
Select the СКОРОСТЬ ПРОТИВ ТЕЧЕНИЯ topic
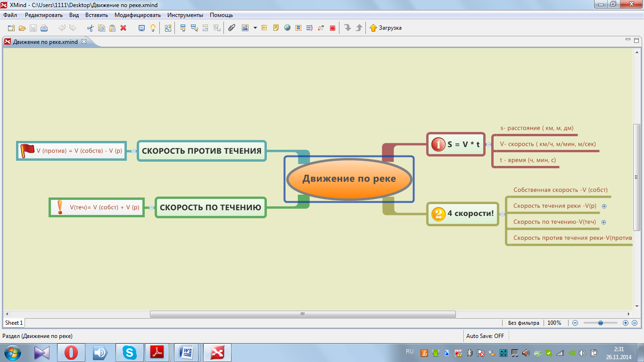[202, 151]
